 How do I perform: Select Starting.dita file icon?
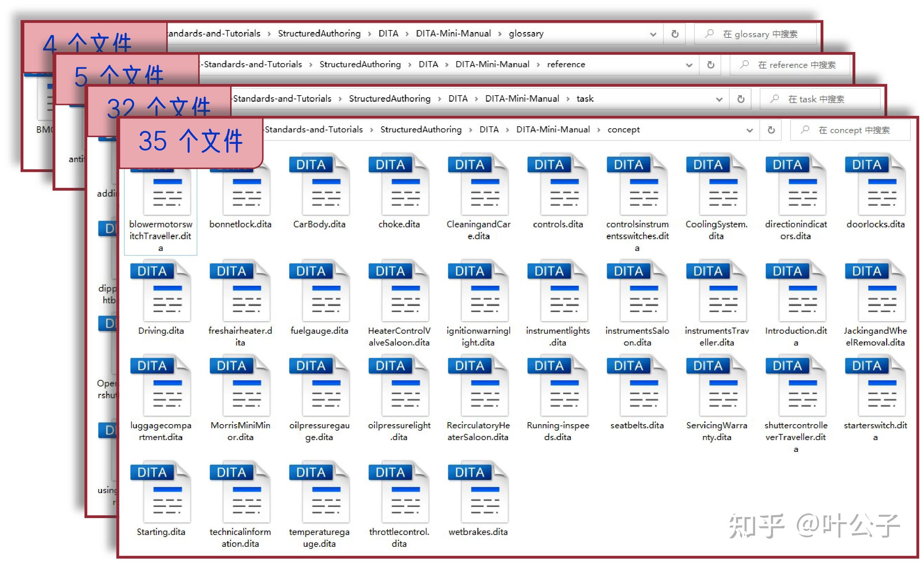pos(161,492)
